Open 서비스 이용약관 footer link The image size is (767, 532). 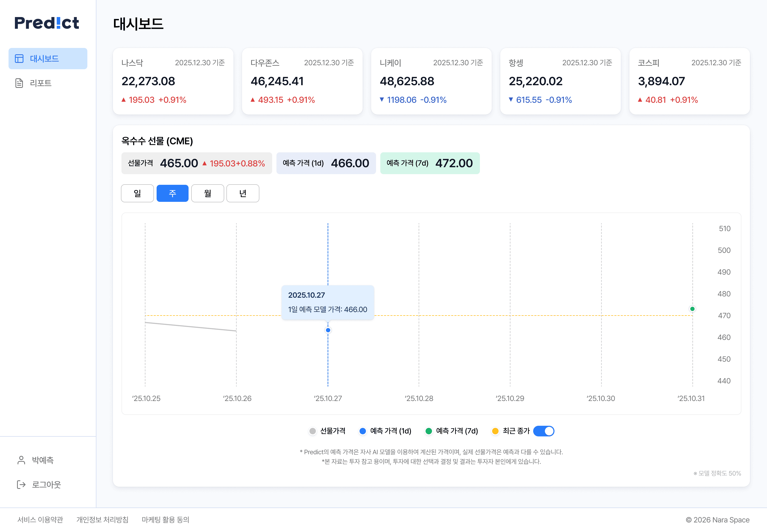click(40, 519)
